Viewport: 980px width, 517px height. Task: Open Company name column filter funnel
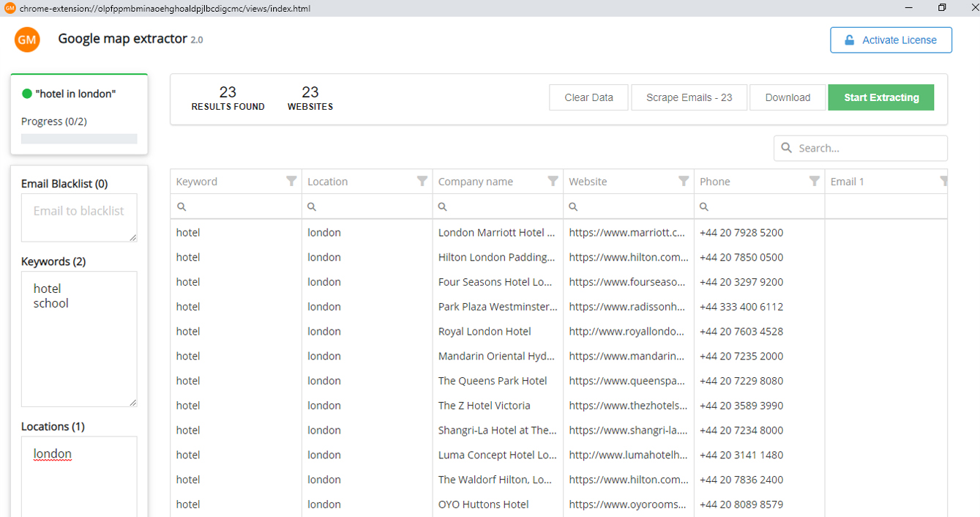tap(553, 182)
